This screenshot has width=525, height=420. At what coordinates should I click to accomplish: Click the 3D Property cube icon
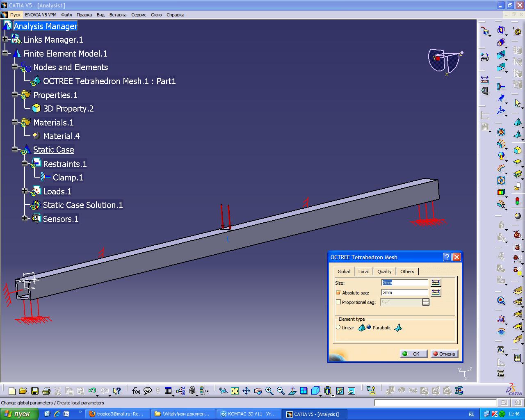click(518, 150)
